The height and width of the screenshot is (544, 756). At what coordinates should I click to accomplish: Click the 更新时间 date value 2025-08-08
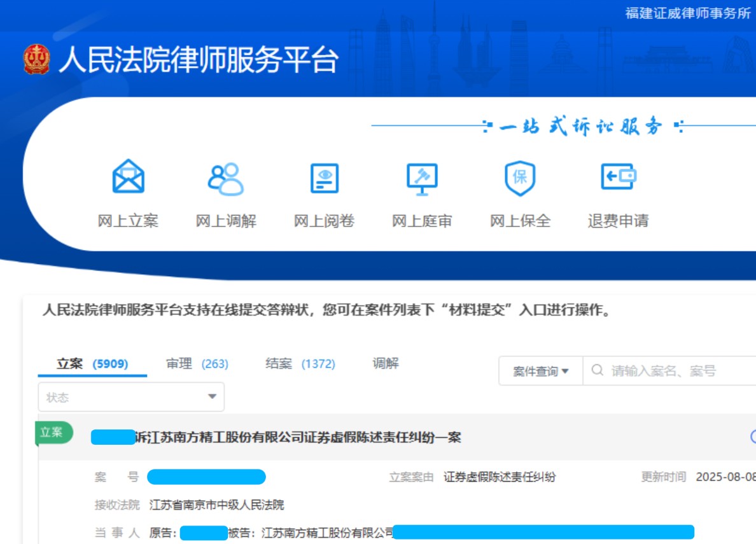click(x=725, y=477)
